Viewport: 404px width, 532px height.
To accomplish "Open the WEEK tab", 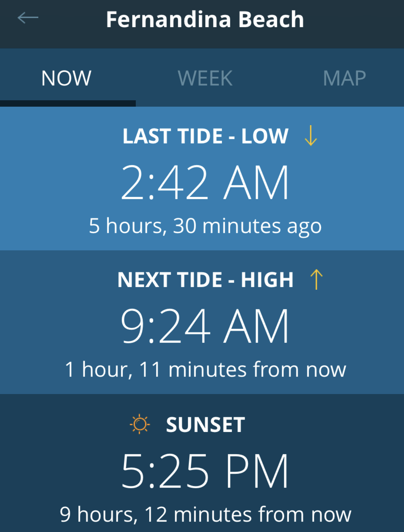I will [x=205, y=78].
